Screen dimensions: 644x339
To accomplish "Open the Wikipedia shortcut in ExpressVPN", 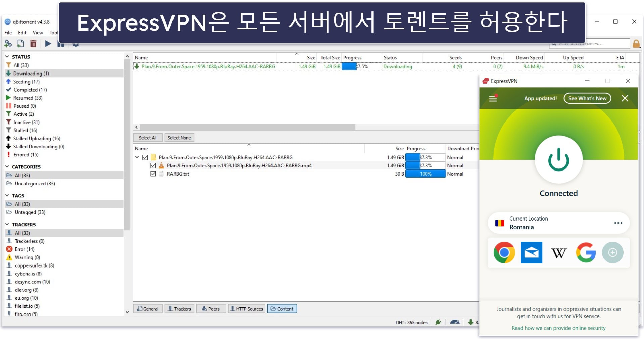I will tap(558, 253).
